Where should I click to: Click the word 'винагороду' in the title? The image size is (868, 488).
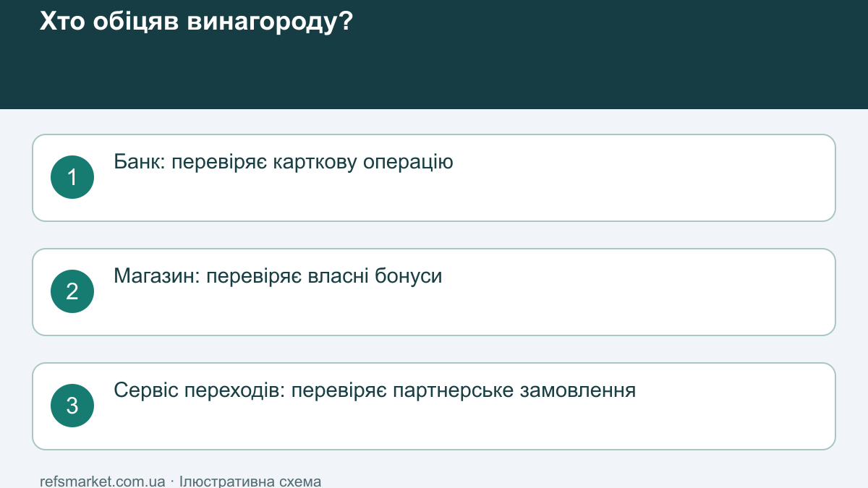click(263, 22)
